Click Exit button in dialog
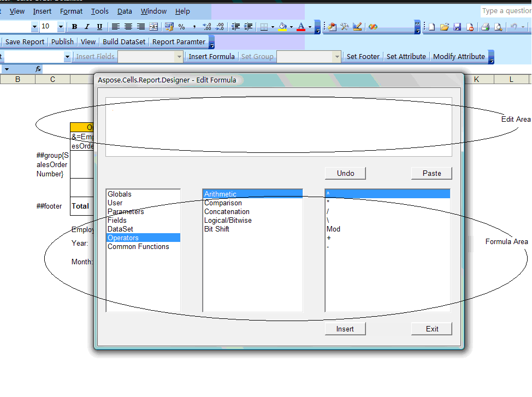 tap(432, 329)
